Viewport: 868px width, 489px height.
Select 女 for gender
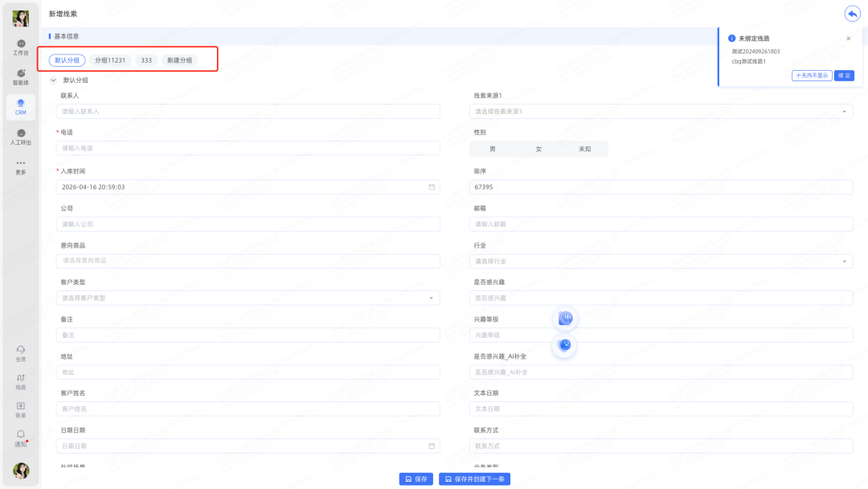(x=538, y=149)
